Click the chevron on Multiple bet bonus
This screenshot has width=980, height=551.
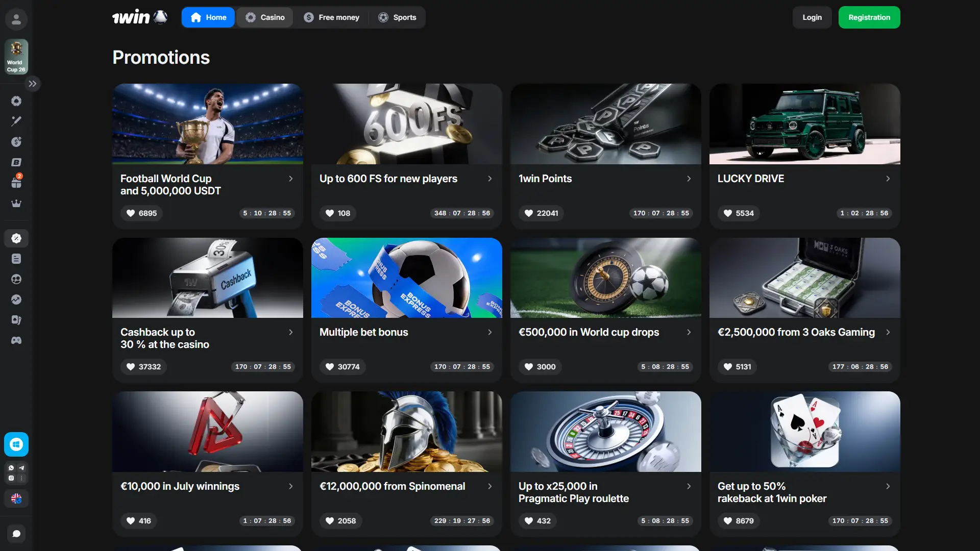490,332
